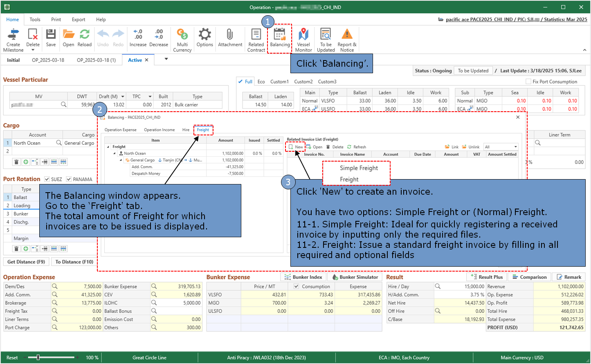Open the Draft (M) column dropdown
This screenshot has height=364, width=591.
pyautogui.click(x=122, y=97)
